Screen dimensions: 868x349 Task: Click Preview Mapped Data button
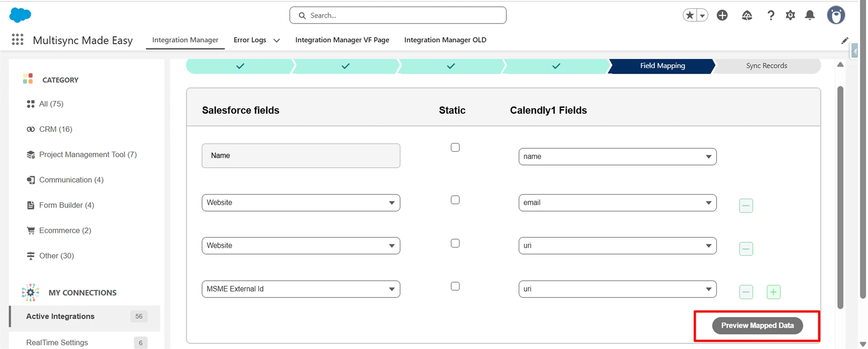click(x=757, y=325)
